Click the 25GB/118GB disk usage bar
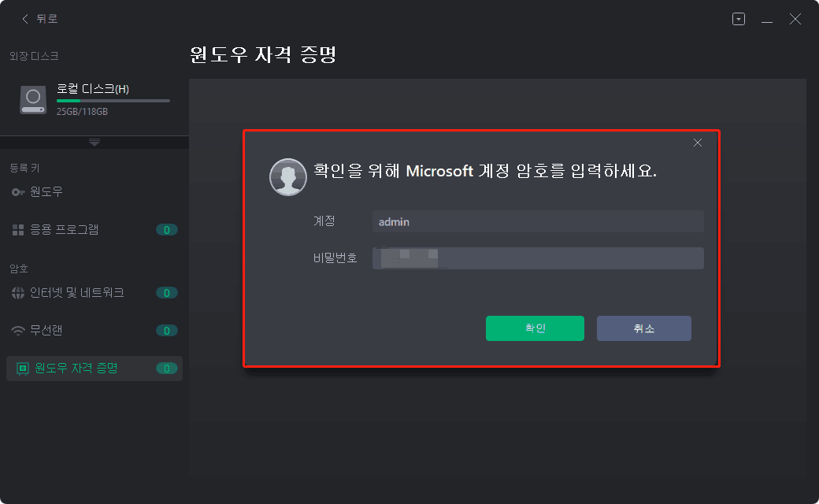 pyautogui.click(x=113, y=101)
